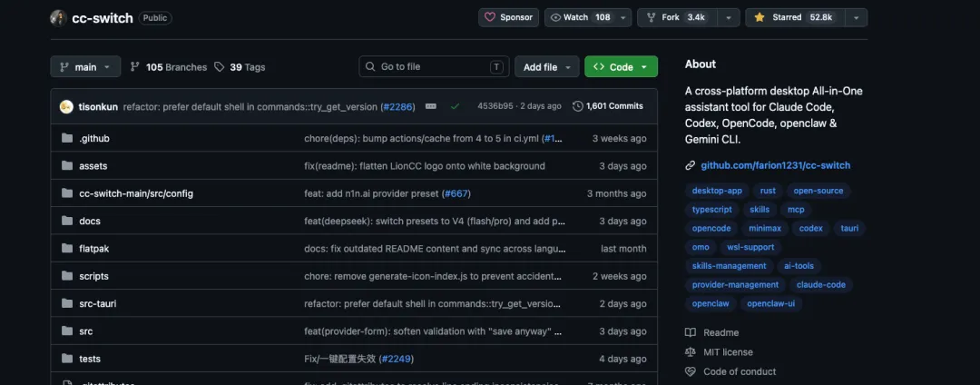This screenshot has width=980, height=385.
Task: Open the github.com/farion1231/cc-switch website link
Action: [775, 165]
